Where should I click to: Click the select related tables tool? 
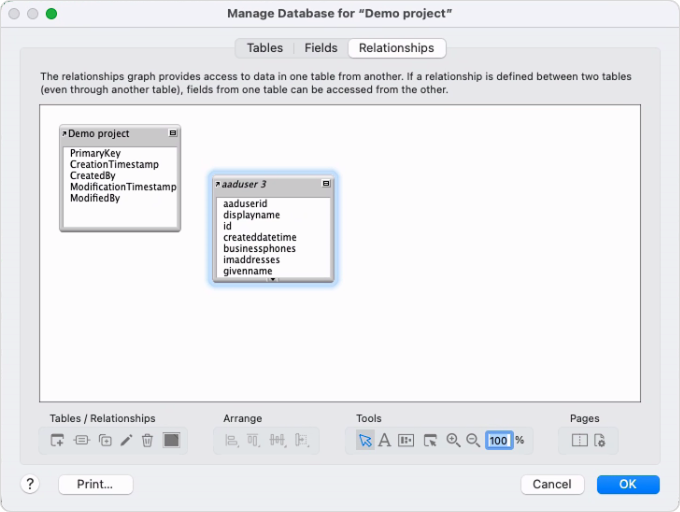pyautogui.click(x=430, y=440)
